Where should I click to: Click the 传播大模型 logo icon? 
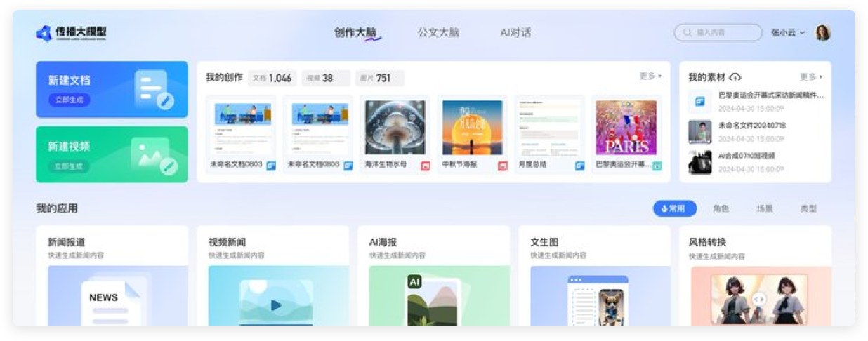tap(44, 33)
